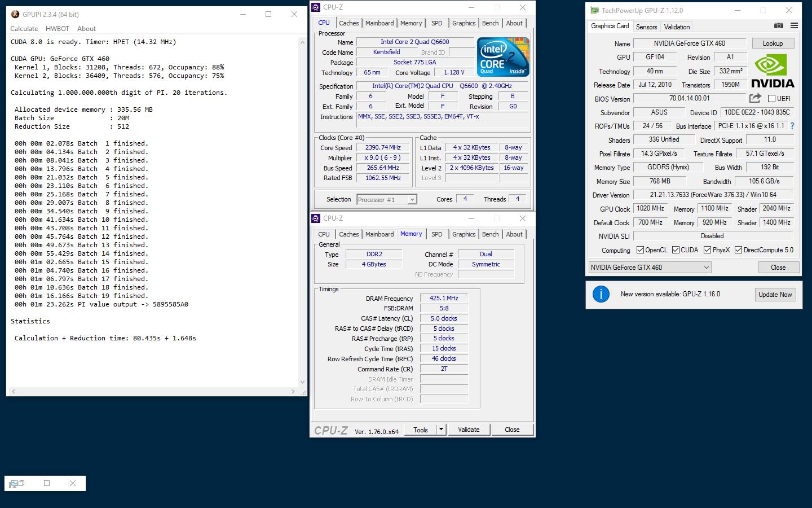Switch to Memory tab in top CPU-Z window
812x508 pixels.
click(x=411, y=23)
